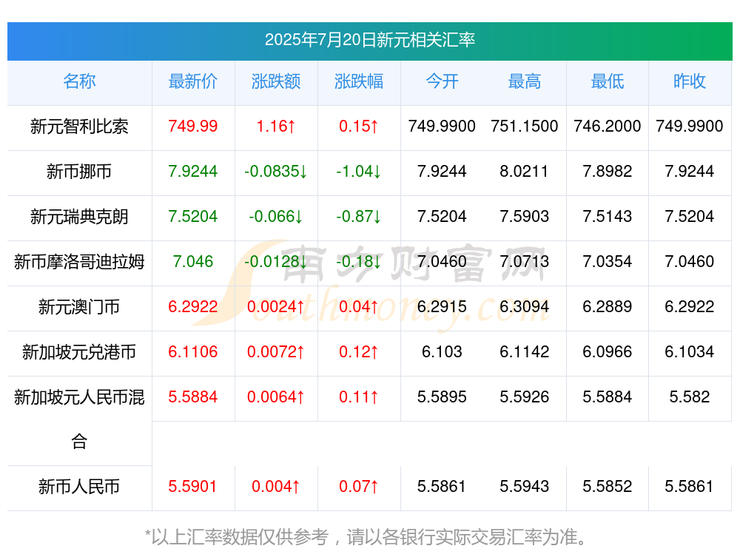Click the change amount 0.0072↑
Image resolution: width=740 pixels, height=560 pixels.
[276, 352]
